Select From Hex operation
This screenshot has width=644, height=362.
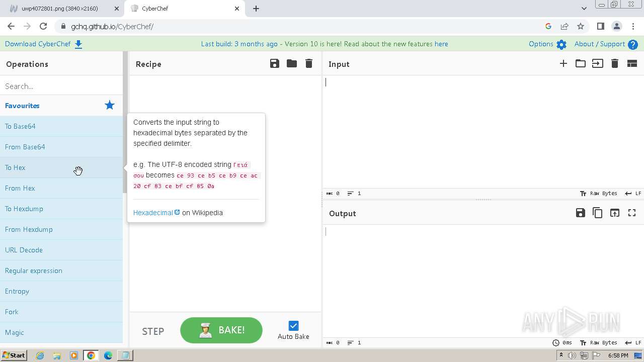pyautogui.click(x=61, y=188)
